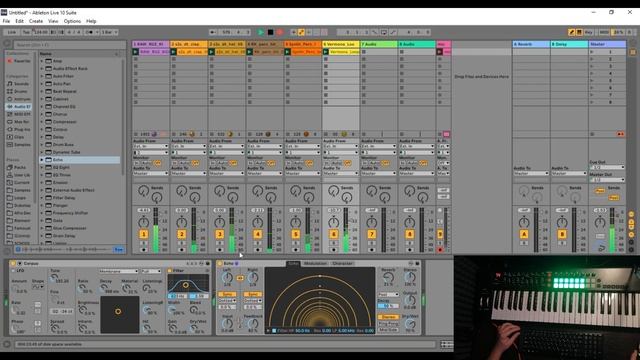Toggle track 1 activator button
640x360 pixels.
pyautogui.click(x=143, y=234)
